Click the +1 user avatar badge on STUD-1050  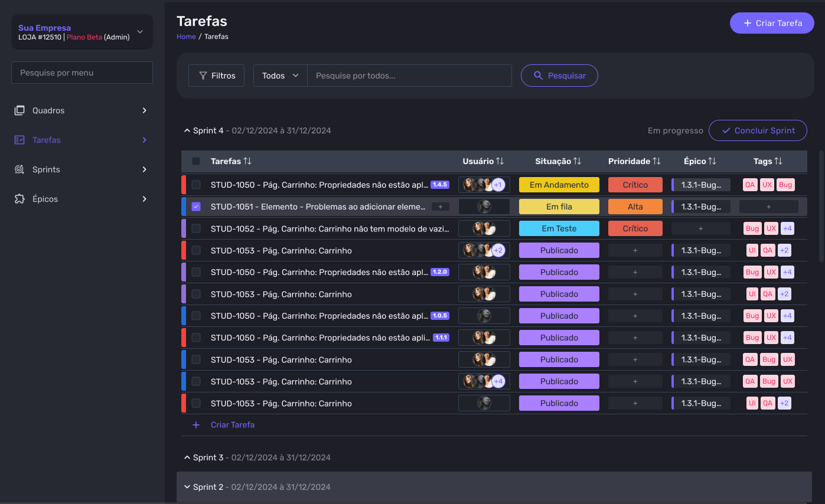498,185
